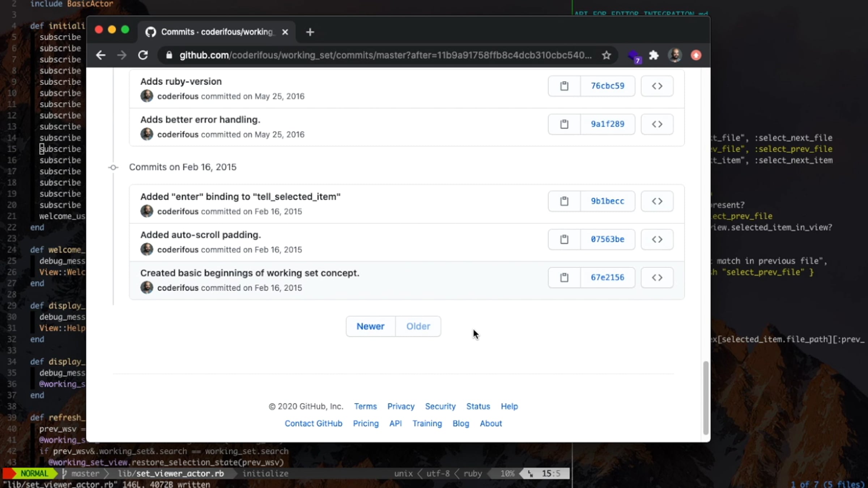Image resolution: width=868 pixels, height=488 pixels.
Task: Close the Commits tab
Action: (x=285, y=32)
